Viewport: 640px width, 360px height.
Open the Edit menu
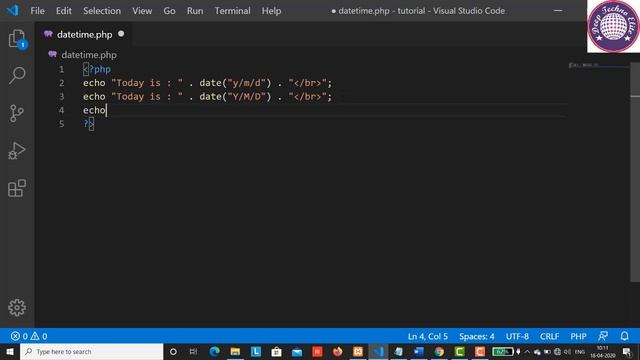64,11
